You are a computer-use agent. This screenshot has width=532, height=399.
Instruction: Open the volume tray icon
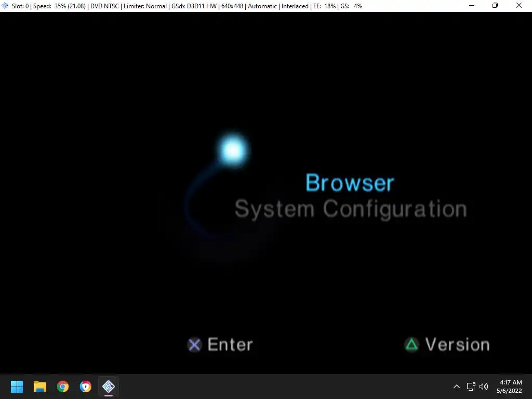[x=484, y=387]
